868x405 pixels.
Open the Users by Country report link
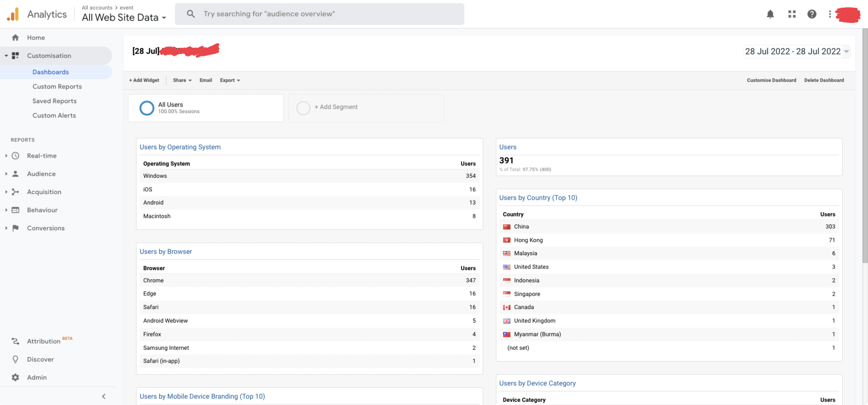(538, 198)
